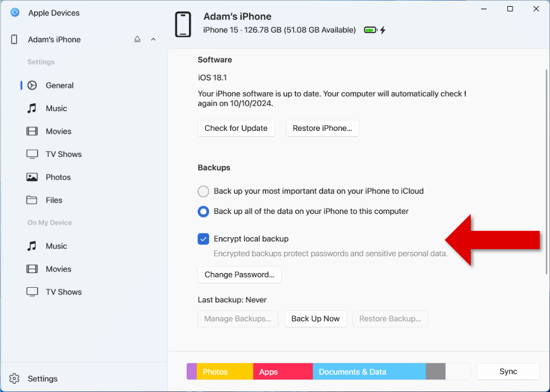Click the Settings gear icon at bottom left
This screenshot has height=392, width=550.
[x=14, y=378]
